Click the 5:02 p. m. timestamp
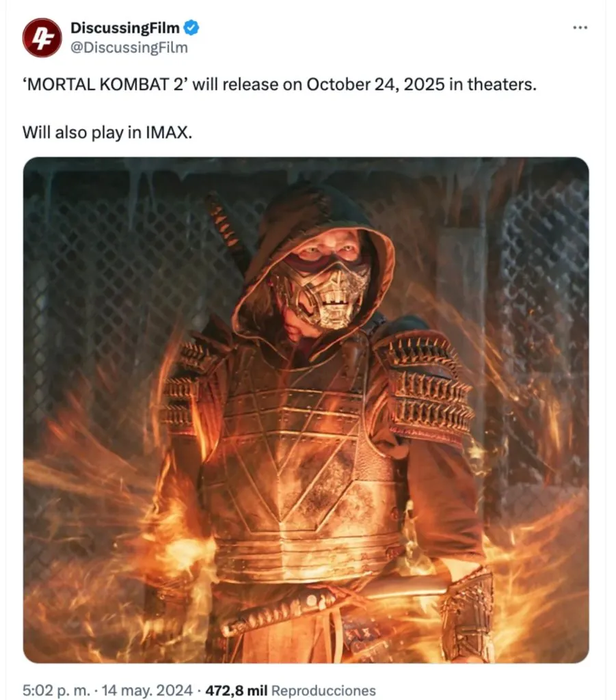This screenshot has height=700, width=616. tap(56, 690)
